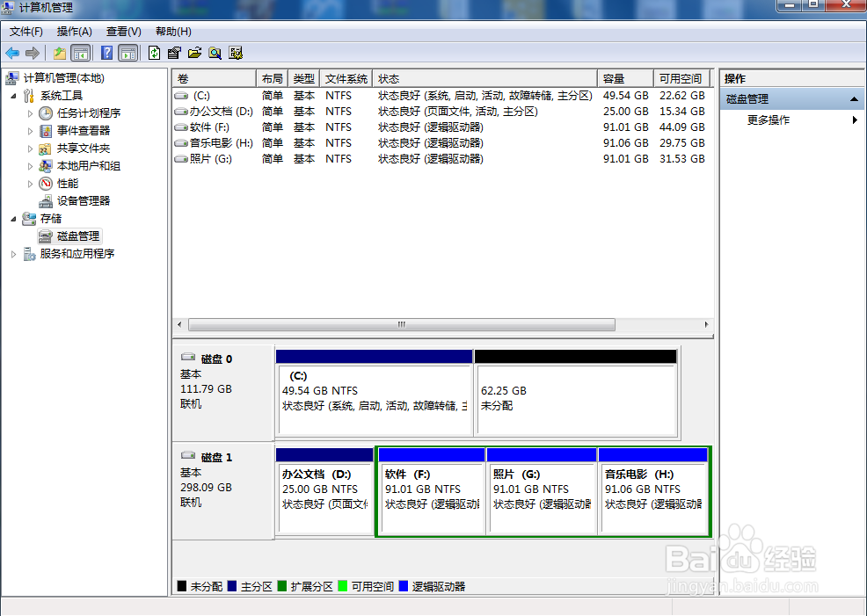Select the 本地用户和组 icon in tree
Screen dimensions: 867x616
tap(46, 166)
